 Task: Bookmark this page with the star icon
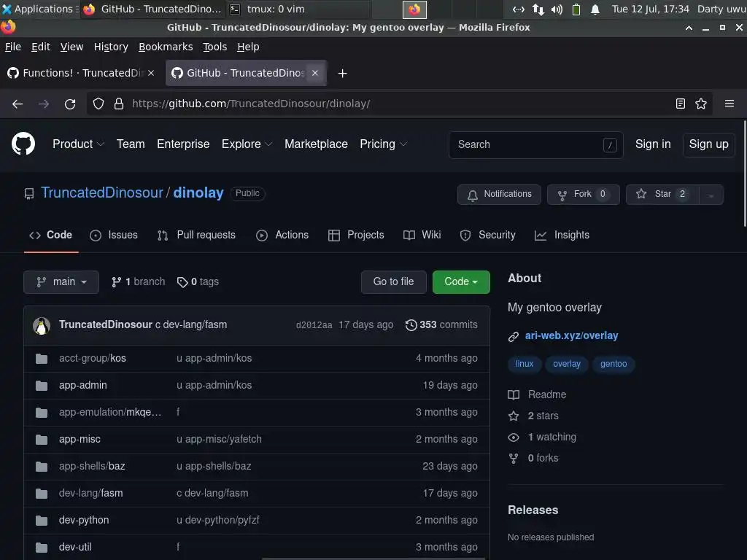[x=701, y=104]
